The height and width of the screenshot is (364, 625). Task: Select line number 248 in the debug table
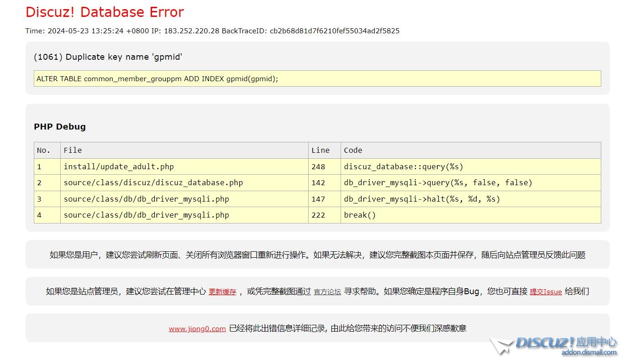[318, 166]
